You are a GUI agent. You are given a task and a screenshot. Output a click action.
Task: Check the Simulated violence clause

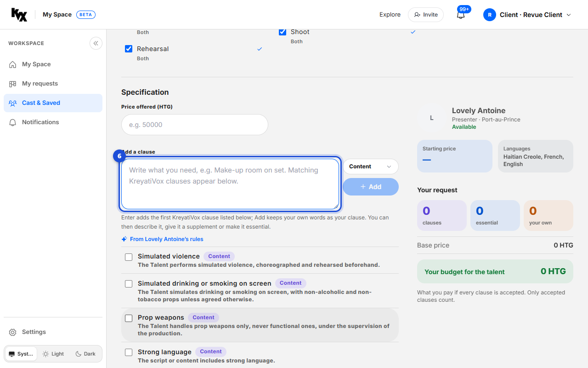tap(129, 257)
